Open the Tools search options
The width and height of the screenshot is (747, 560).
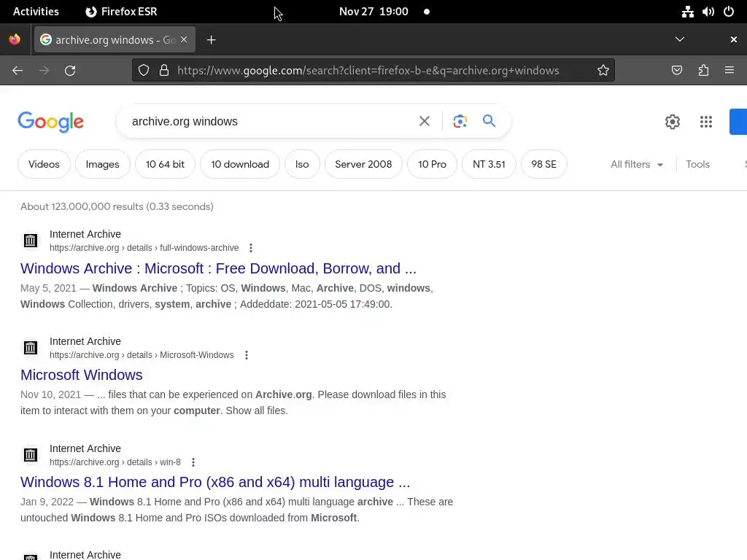pos(697,164)
